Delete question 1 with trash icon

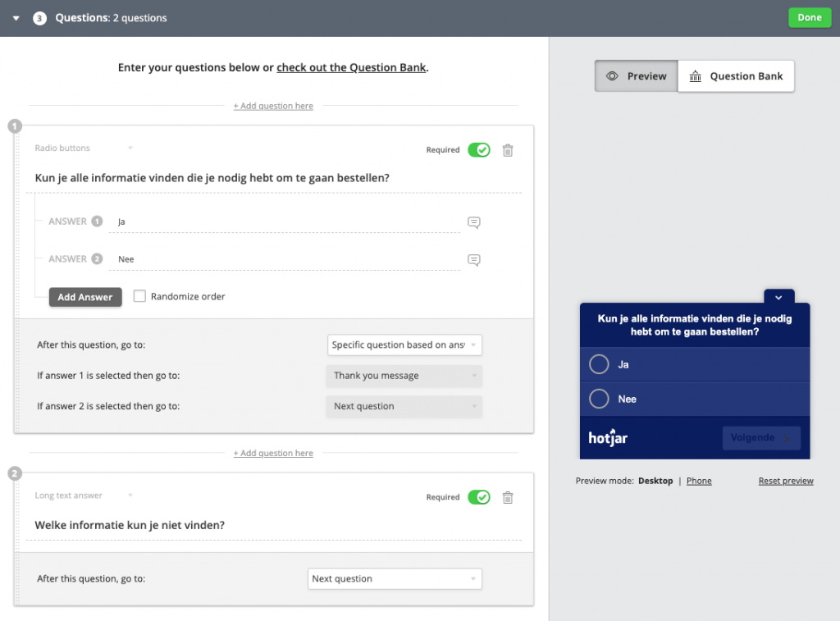point(508,150)
